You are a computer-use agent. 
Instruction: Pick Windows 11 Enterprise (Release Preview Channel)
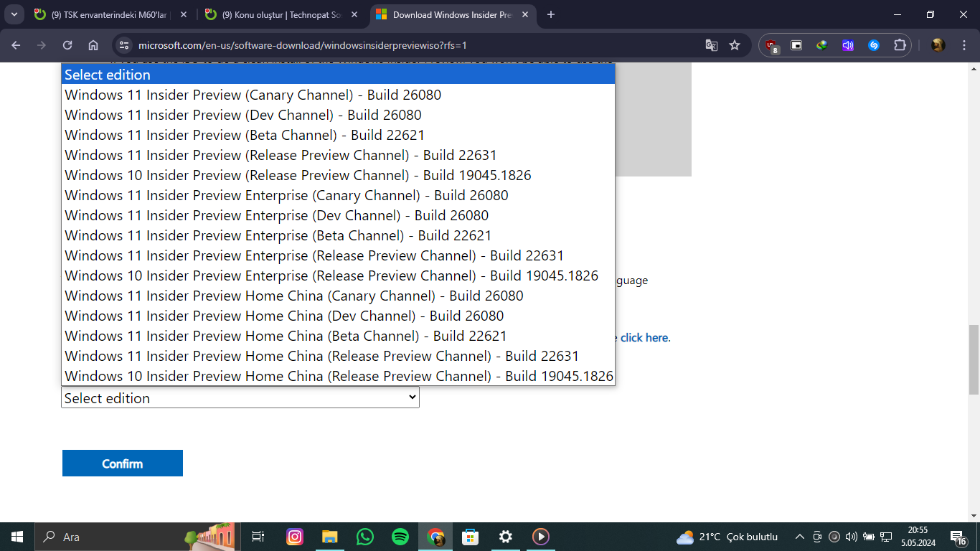tap(338, 255)
